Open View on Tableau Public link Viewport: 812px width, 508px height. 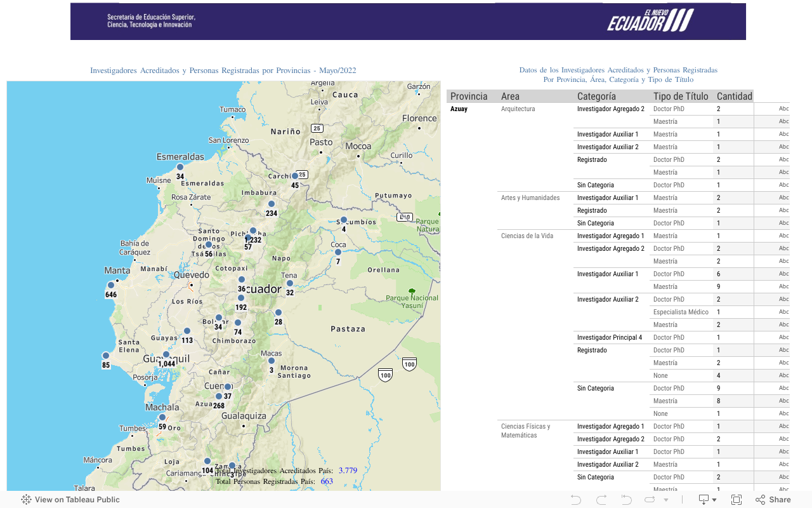coord(70,500)
